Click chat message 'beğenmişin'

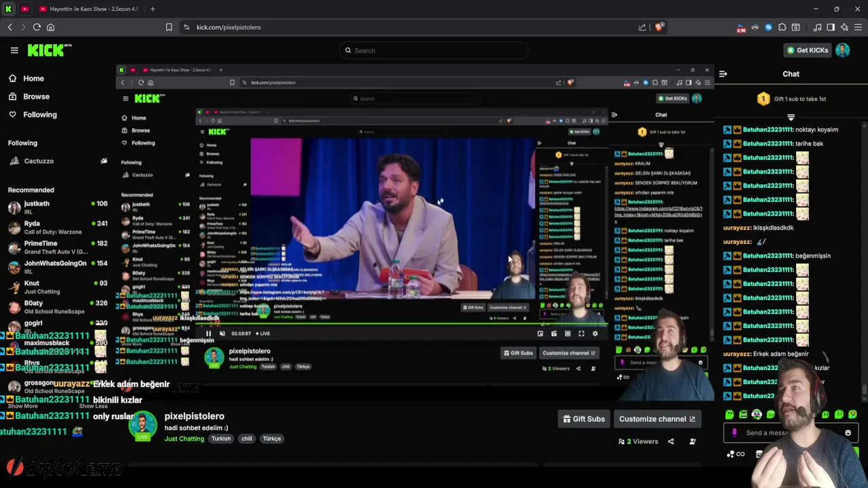812,256
